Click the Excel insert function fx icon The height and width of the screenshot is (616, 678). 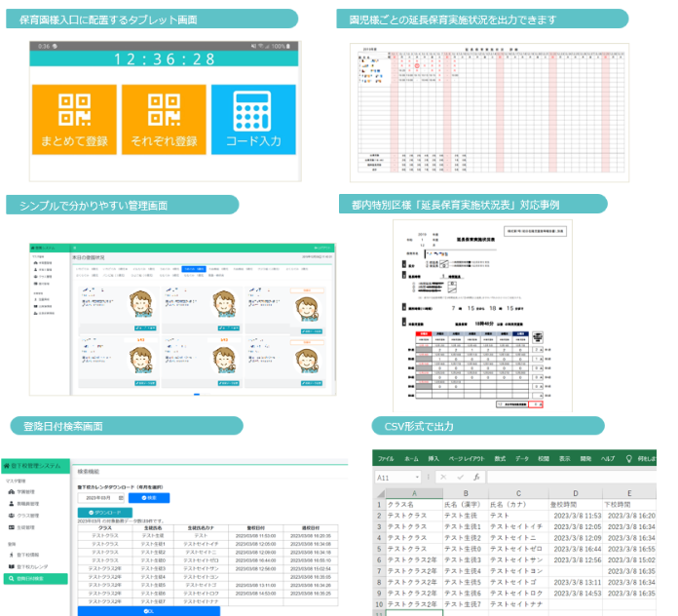click(x=474, y=478)
